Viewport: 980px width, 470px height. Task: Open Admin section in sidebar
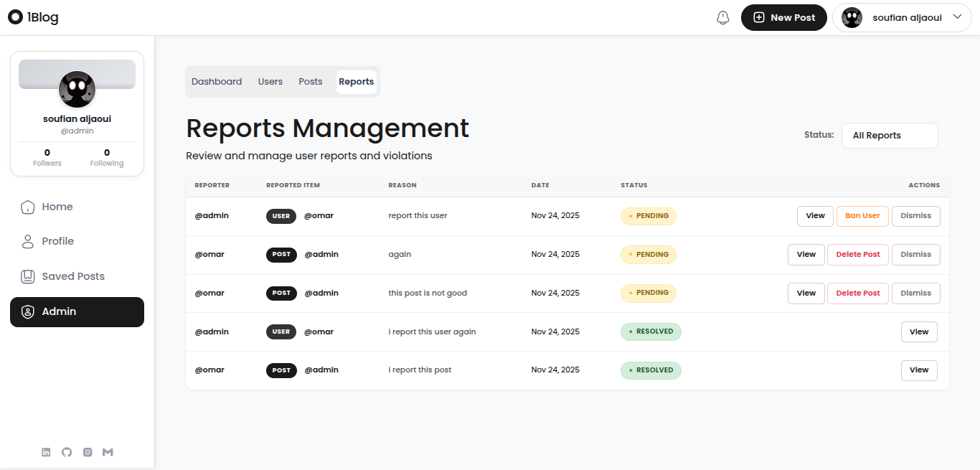(x=77, y=312)
